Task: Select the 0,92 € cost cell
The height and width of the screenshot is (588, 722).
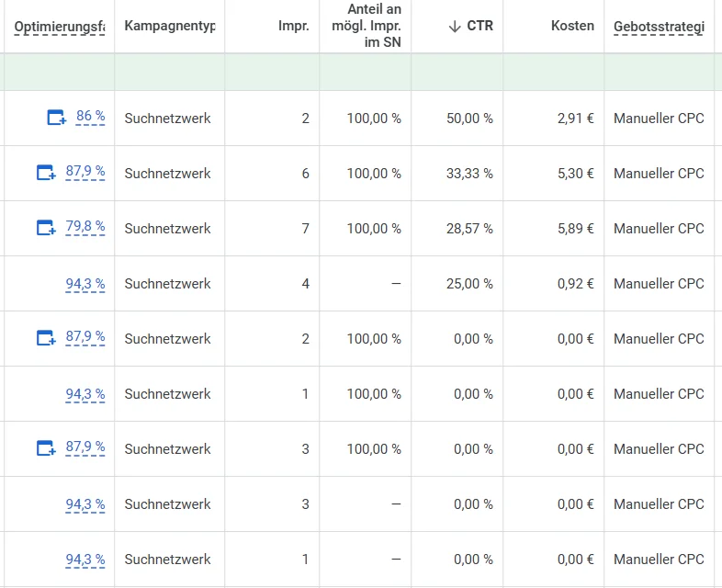Action: (575, 284)
